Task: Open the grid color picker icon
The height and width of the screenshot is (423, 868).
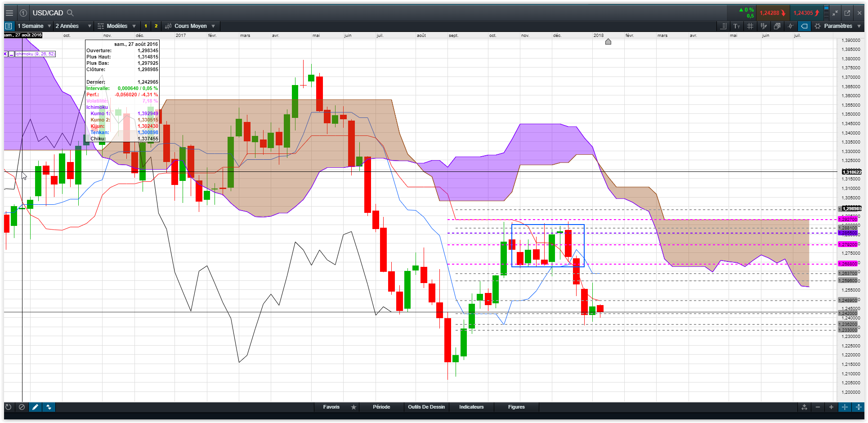Action: point(764,26)
